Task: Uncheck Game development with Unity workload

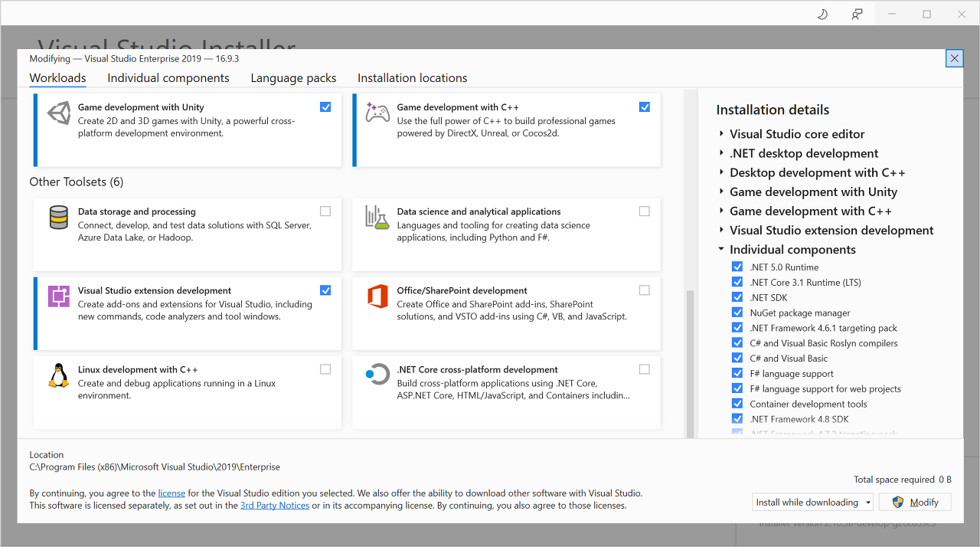Action: pyautogui.click(x=325, y=107)
